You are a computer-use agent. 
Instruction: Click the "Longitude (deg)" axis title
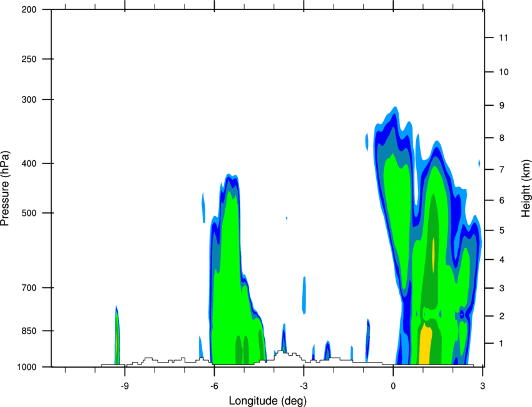[x=268, y=401]
